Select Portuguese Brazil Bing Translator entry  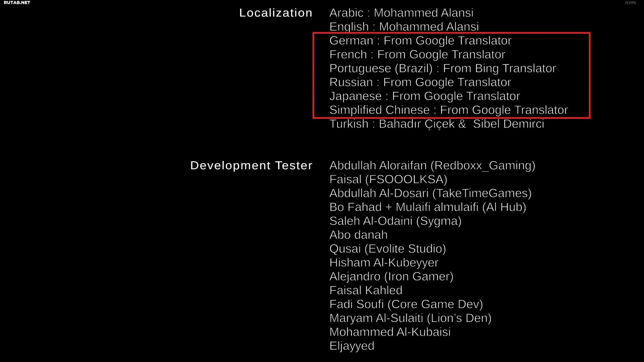(443, 68)
